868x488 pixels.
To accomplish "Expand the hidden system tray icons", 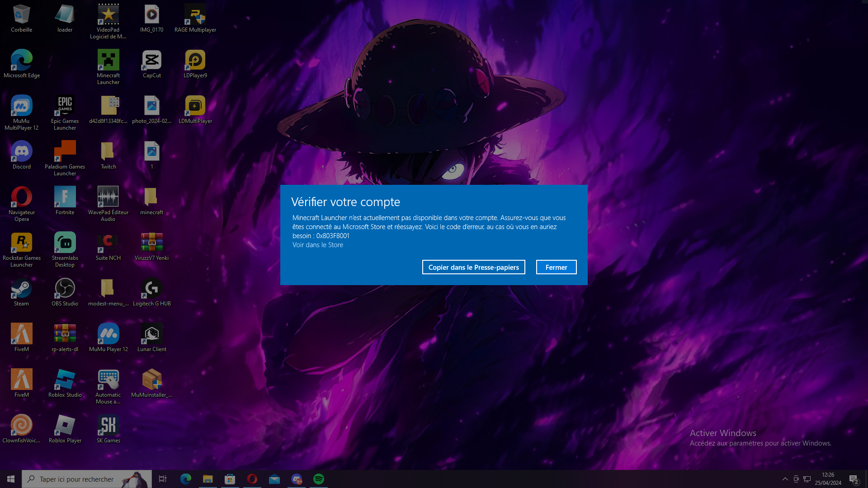I will pyautogui.click(x=785, y=479).
